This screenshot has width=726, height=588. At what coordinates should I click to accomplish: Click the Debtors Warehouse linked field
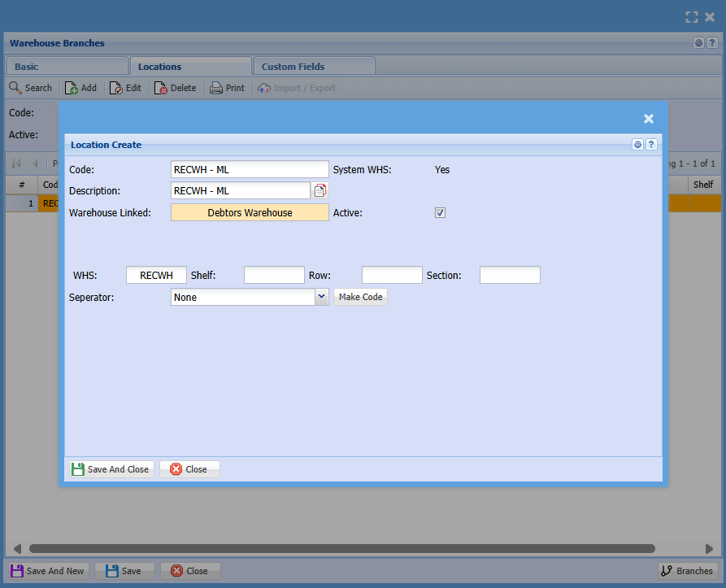click(250, 213)
